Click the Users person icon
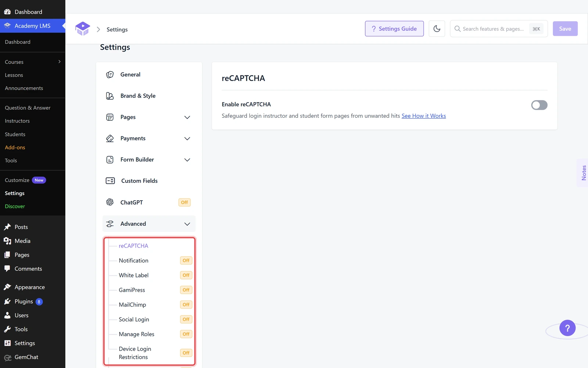The image size is (588, 368). pos(7,315)
